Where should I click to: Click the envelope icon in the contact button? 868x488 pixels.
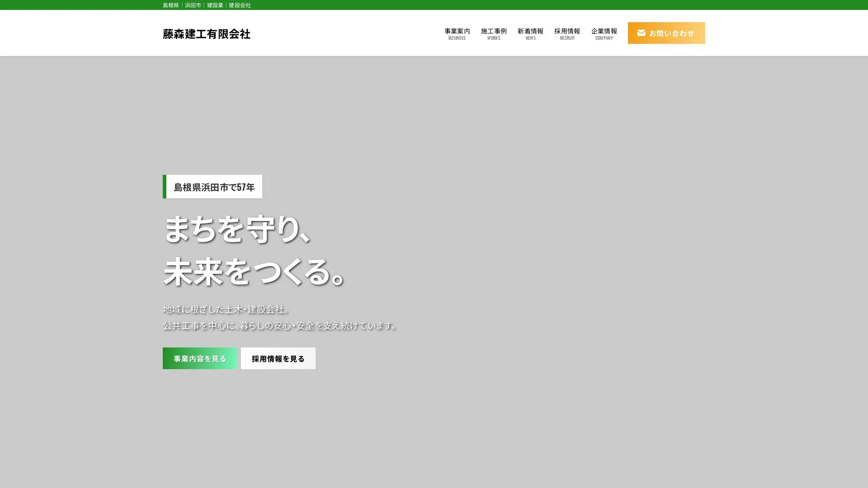click(641, 33)
